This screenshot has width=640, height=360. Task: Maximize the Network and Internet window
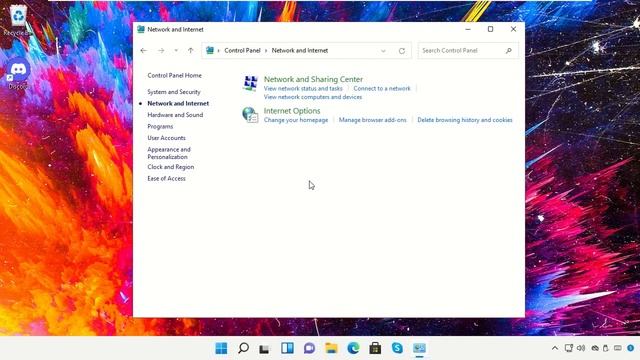tap(491, 29)
